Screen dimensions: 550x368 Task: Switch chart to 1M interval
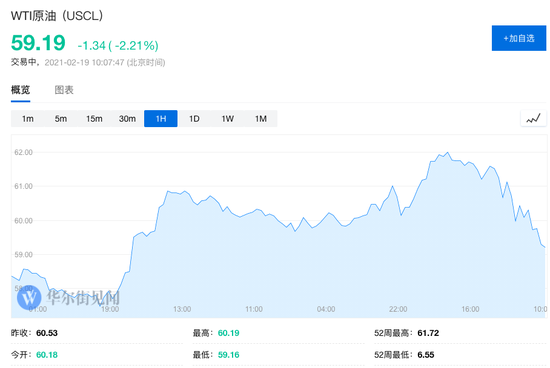coord(261,119)
